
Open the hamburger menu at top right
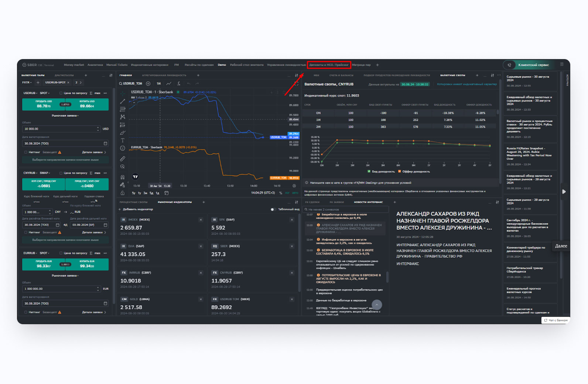tap(562, 64)
